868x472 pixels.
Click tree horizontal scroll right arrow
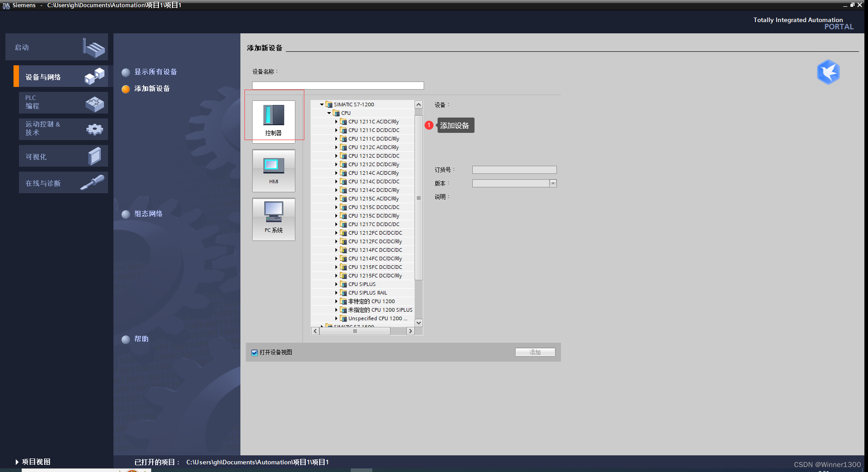410,331
